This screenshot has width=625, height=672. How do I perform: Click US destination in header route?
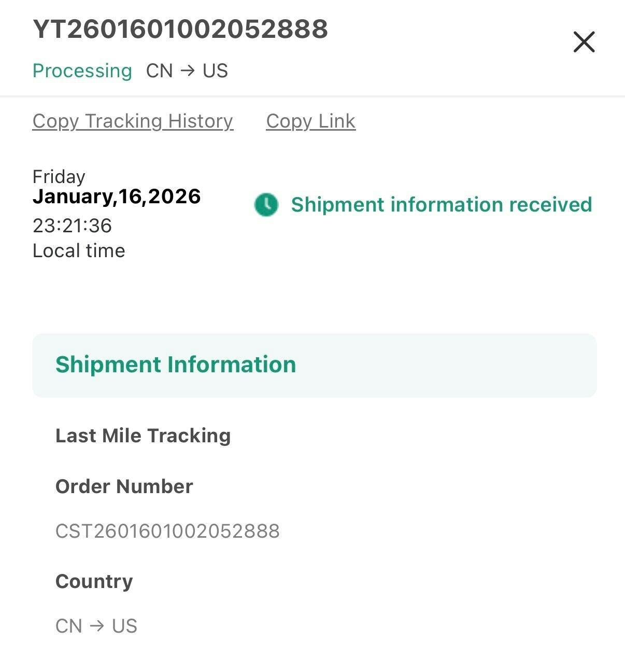(x=215, y=71)
